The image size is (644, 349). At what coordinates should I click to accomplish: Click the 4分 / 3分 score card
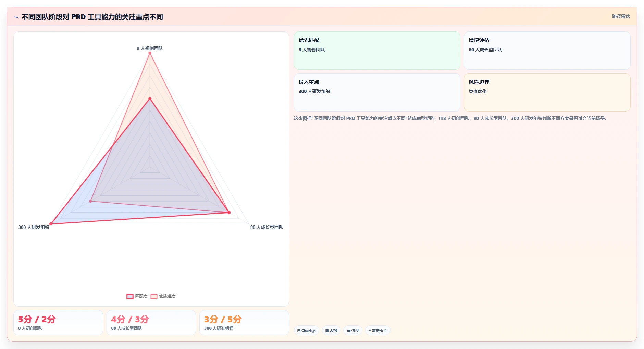pyautogui.click(x=151, y=323)
